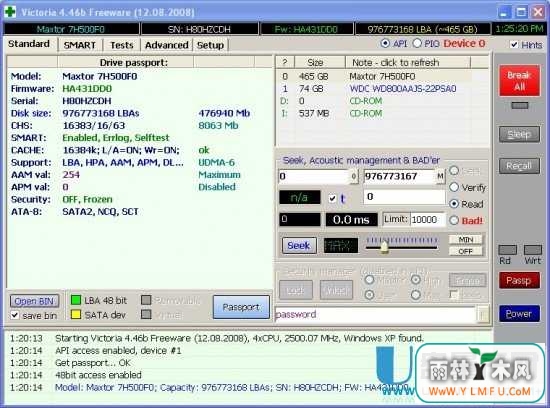Image resolution: width=550 pixels, height=408 pixels.
Task: Click the Recall button
Action: pos(519,166)
